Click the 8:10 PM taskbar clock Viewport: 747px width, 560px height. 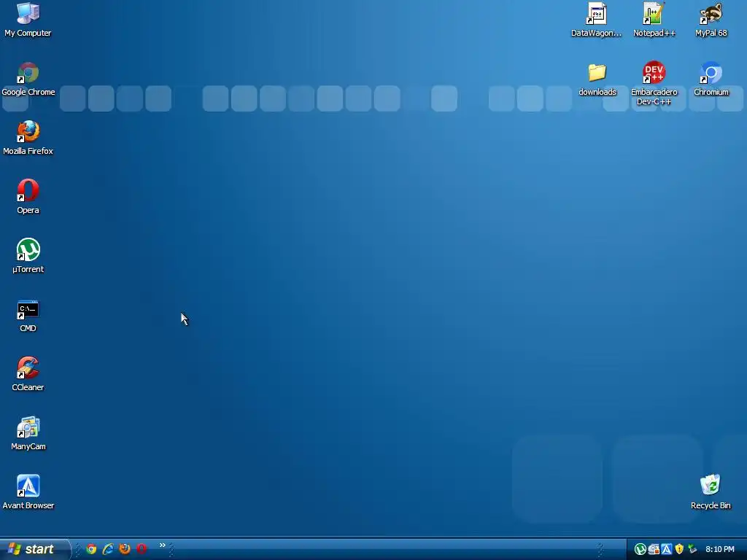[720, 550]
